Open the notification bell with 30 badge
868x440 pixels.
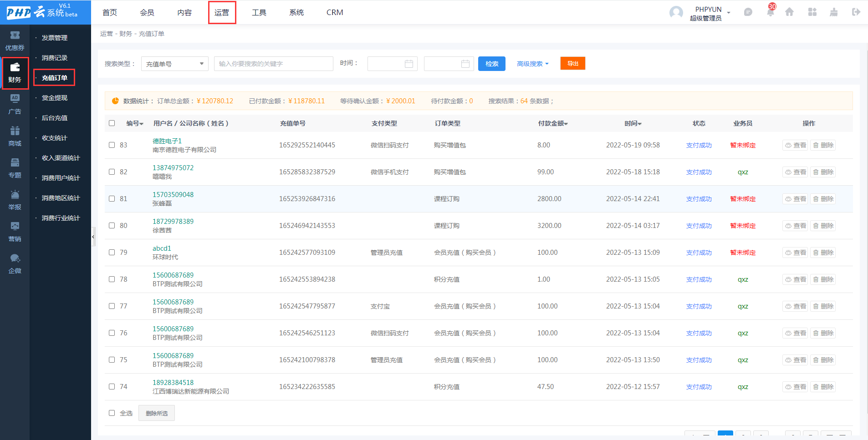[x=771, y=11]
